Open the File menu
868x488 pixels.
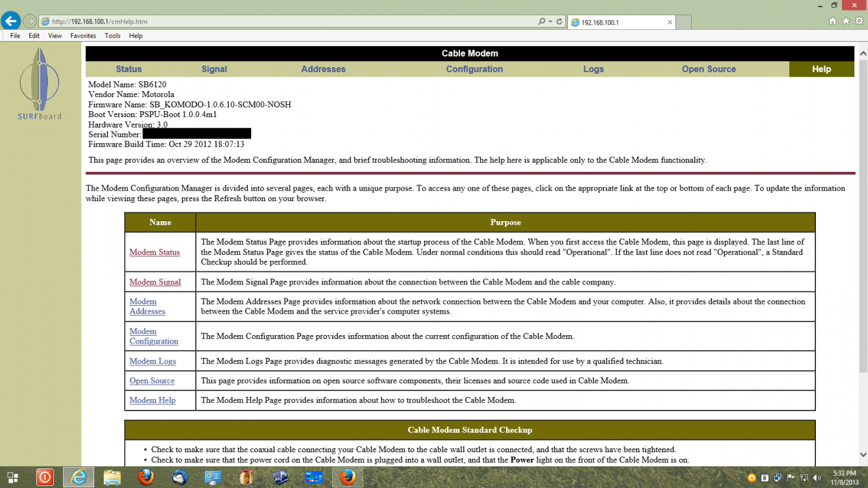(x=15, y=36)
